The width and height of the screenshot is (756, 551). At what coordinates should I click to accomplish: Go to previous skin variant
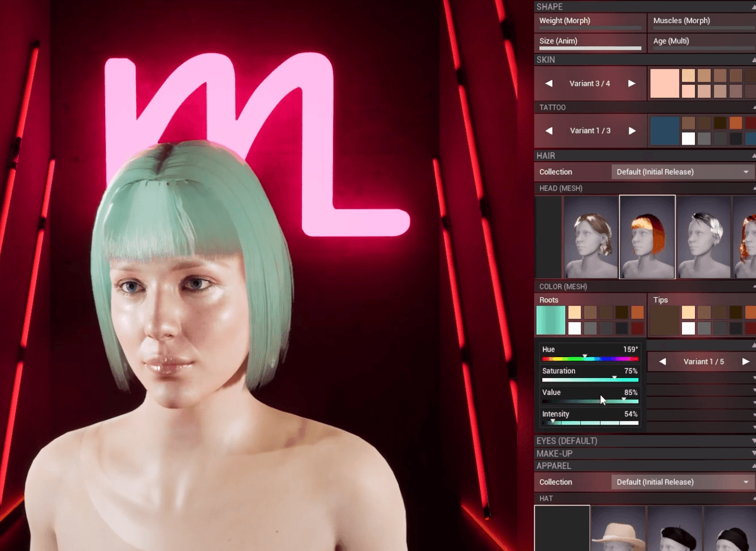click(x=548, y=83)
